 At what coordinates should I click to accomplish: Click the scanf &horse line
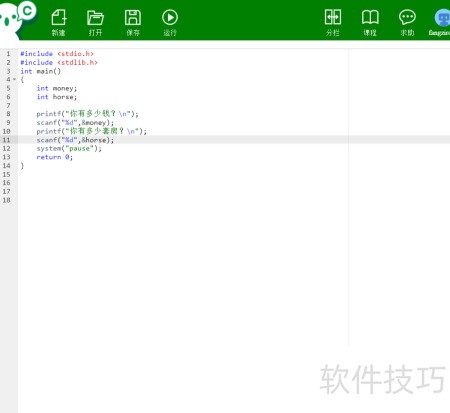click(x=75, y=140)
